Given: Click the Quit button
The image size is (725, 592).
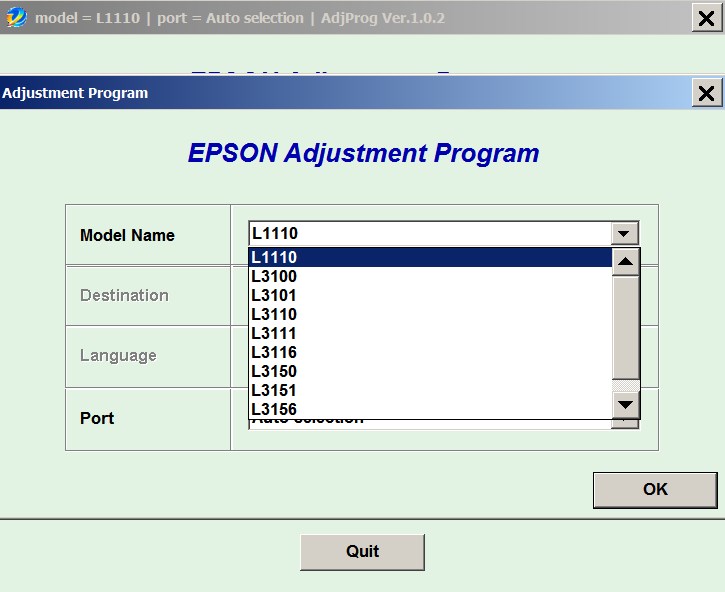Looking at the screenshot, I should coord(362,552).
